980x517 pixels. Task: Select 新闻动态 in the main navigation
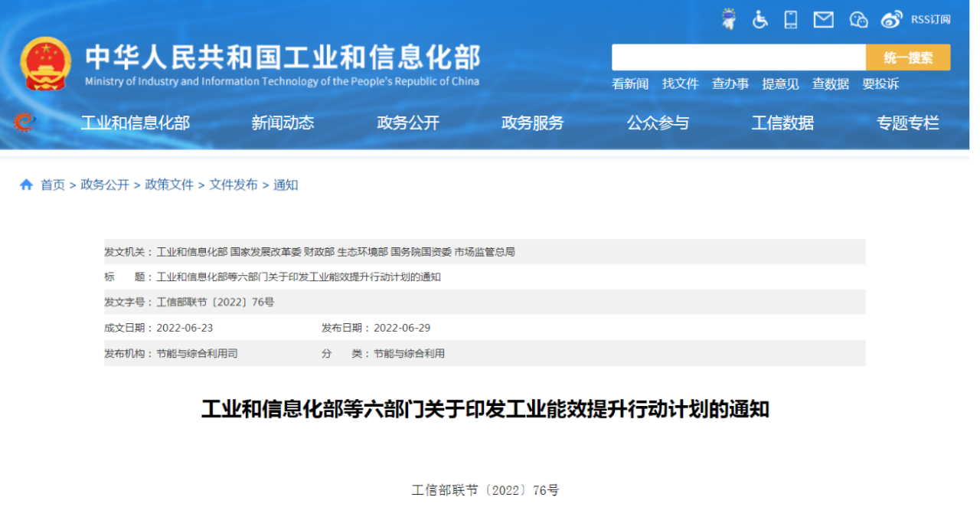283,123
